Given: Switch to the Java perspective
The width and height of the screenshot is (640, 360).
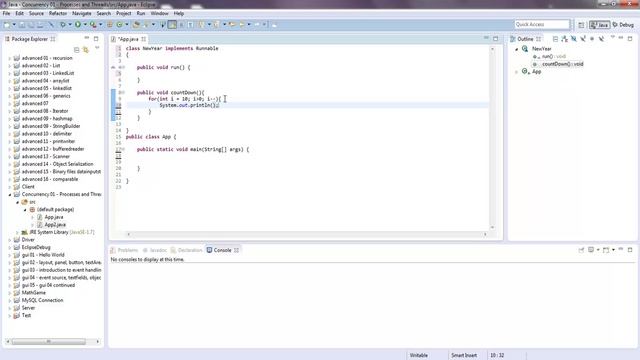Looking at the screenshot, I should 599,25.
